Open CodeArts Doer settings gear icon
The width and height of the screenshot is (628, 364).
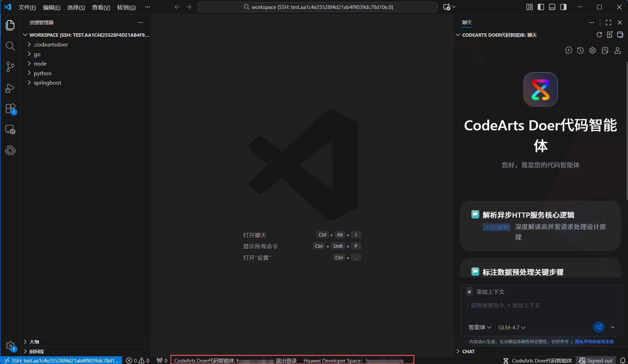pyautogui.click(x=593, y=50)
